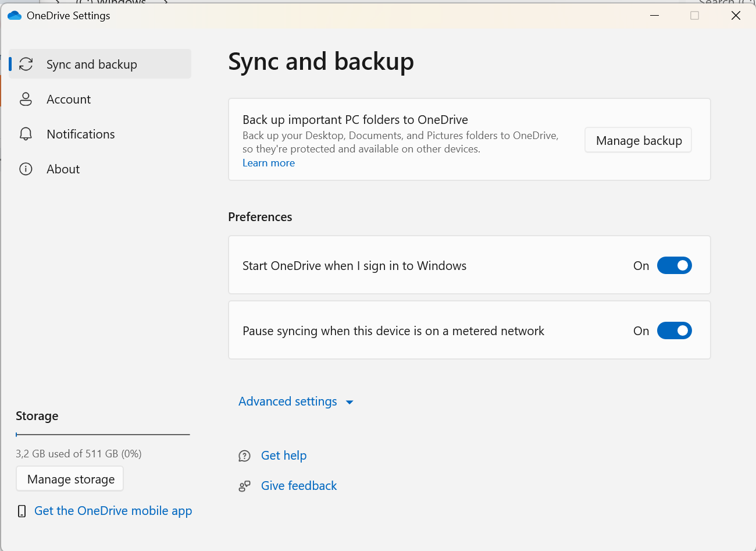This screenshot has height=551, width=756.
Task: Open Get the OneDrive mobile app link
Action: point(113,511)
